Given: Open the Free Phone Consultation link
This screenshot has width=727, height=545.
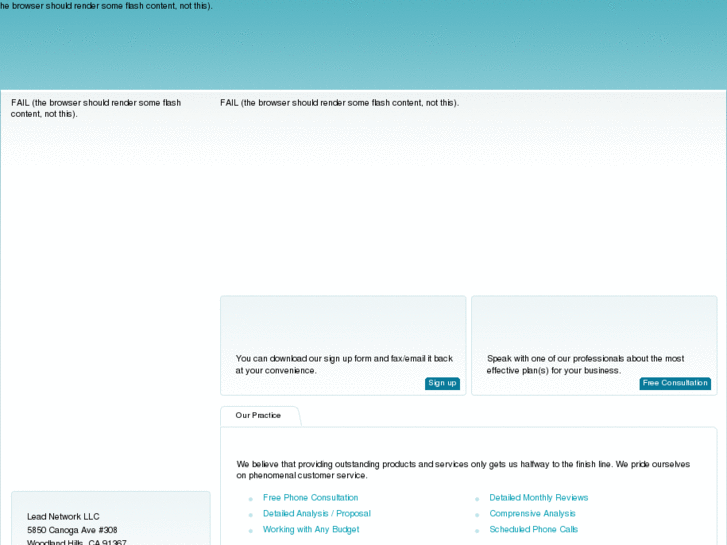Looking at the screenshot, I should point(310,498).
